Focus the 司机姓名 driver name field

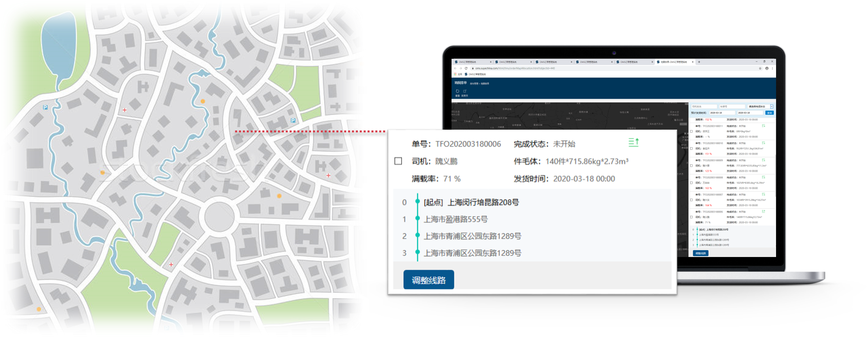pyautogui.click(x=704, y=106)
